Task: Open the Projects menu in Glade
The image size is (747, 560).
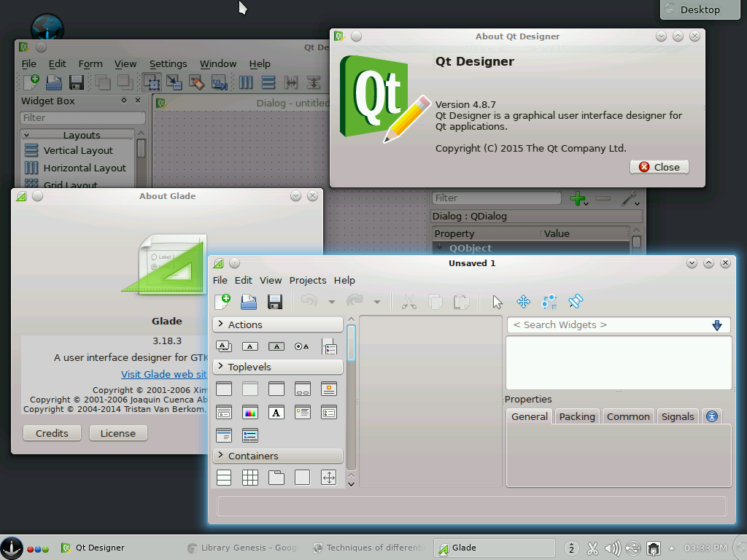Action: coord(307,280)
